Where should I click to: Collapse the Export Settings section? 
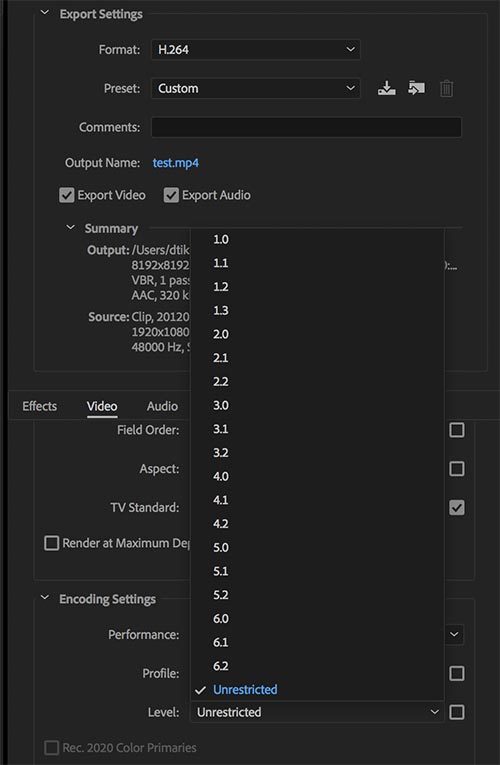[x=45, y=13]
